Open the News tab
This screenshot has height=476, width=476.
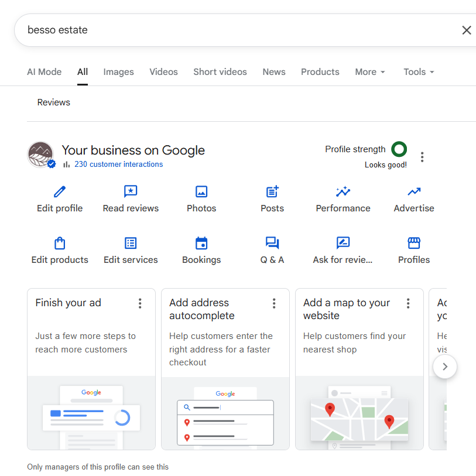pos(274,72)
